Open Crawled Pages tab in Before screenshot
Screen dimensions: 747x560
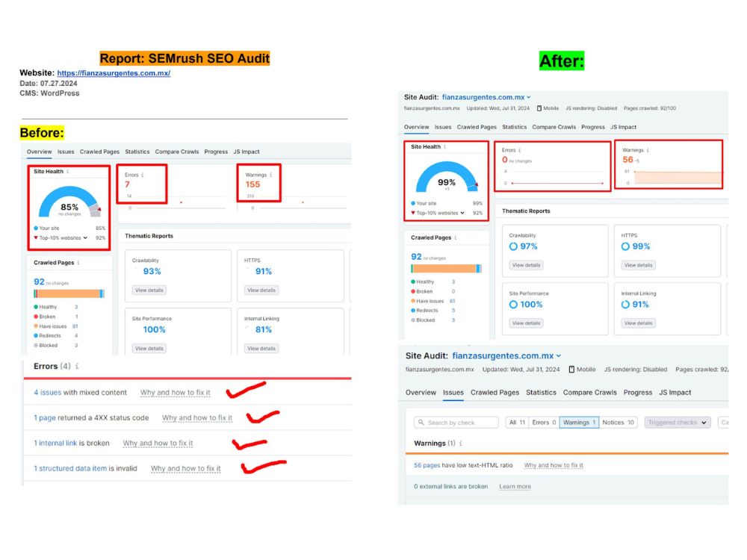(99, 152)
